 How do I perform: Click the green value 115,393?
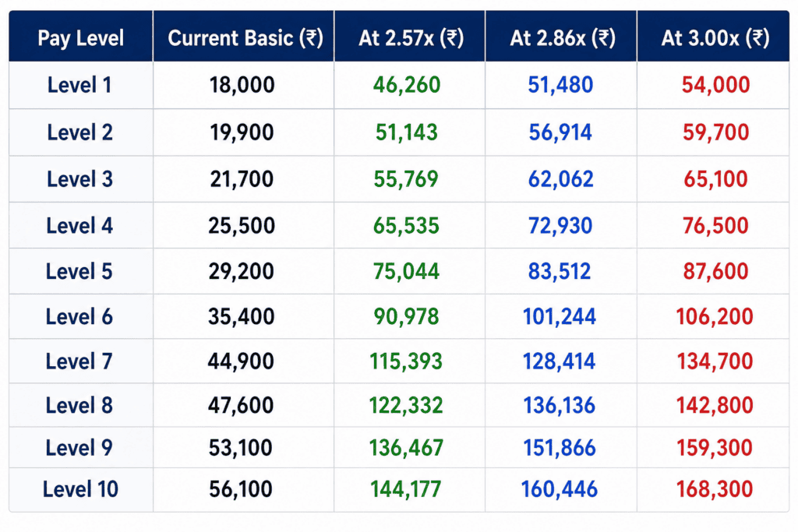[x=406, y=361]
